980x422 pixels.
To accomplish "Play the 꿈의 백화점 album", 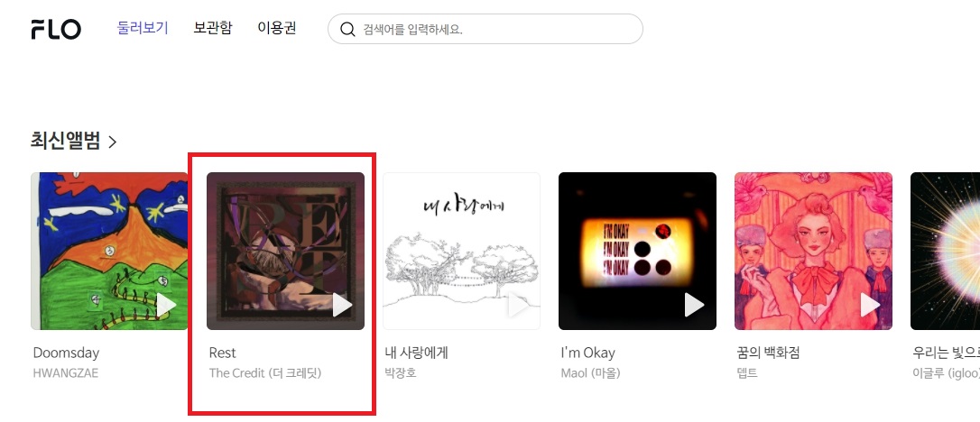I will point(870,306).
